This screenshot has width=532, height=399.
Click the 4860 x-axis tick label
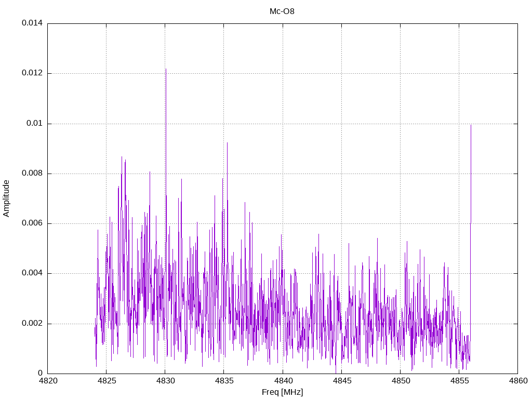[x=518, y=381]
